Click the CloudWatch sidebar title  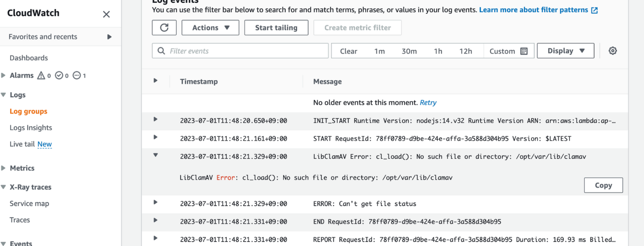[x=33, y=13]
